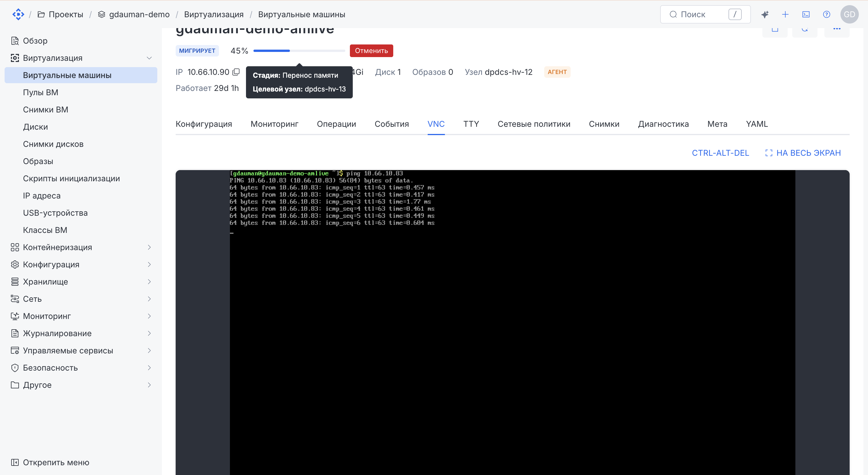Viewport: 868px width, 475px height.
Task: Expand the Безопасность section chevron
Action: click(x=149, y=368)
